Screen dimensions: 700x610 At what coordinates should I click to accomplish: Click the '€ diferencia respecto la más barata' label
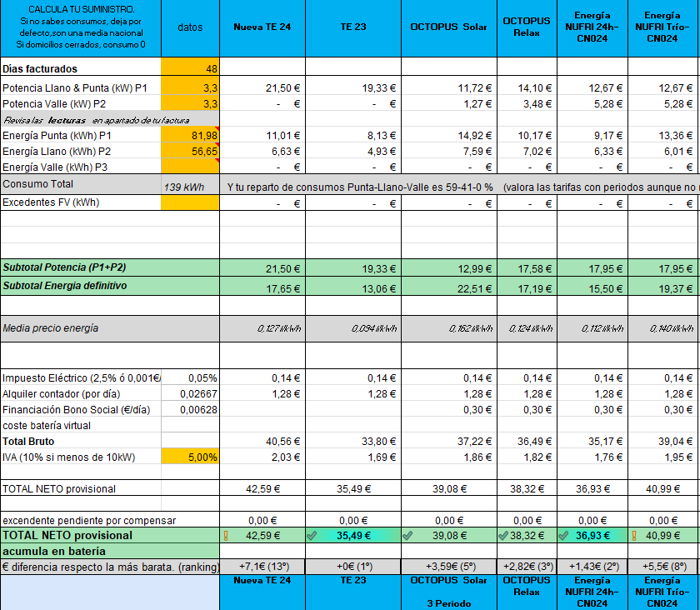point(110,567)
